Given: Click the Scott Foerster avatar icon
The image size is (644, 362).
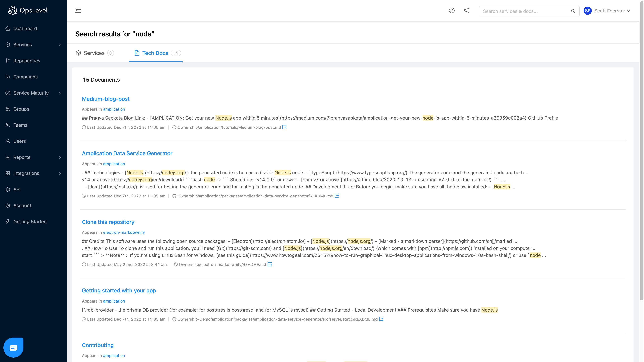Looking at the screenshot, I should tap(588, 11).
